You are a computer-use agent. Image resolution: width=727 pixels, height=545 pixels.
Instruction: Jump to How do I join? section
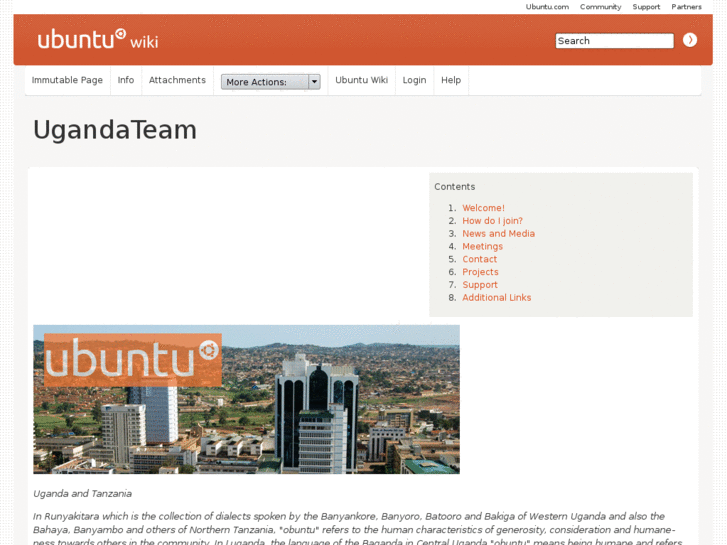pos(492,221)
